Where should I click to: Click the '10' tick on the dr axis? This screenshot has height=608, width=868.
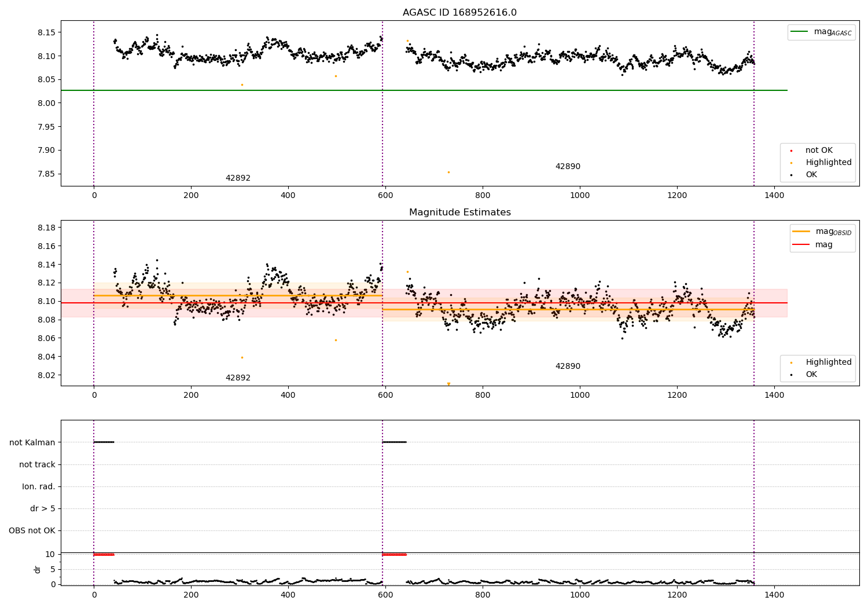click(x=50, y=554)
